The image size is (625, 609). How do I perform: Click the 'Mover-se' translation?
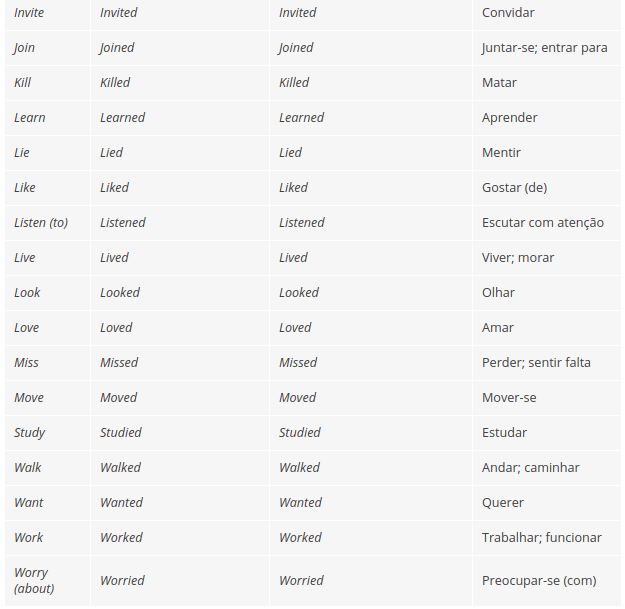[x=508, y=398]
